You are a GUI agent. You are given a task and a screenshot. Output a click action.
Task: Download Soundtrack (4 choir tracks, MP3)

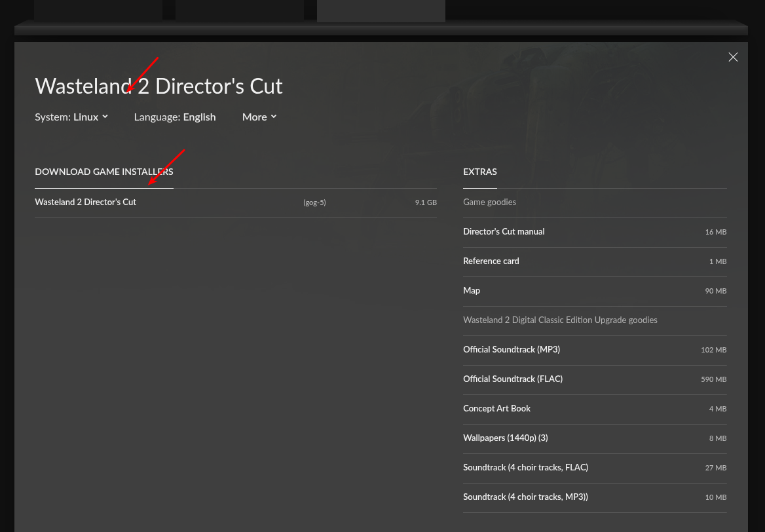(595, 497)
